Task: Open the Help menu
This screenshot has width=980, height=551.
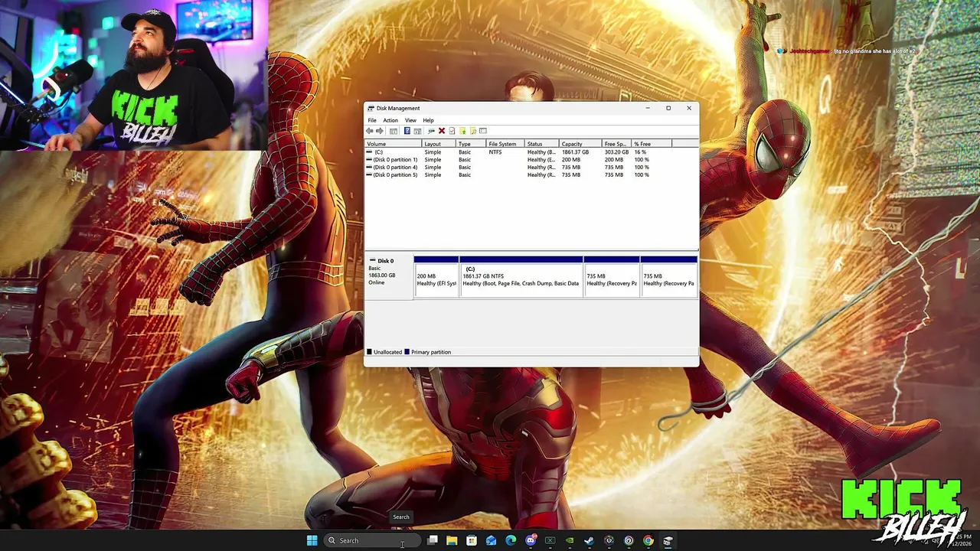Action: (428, 120)
